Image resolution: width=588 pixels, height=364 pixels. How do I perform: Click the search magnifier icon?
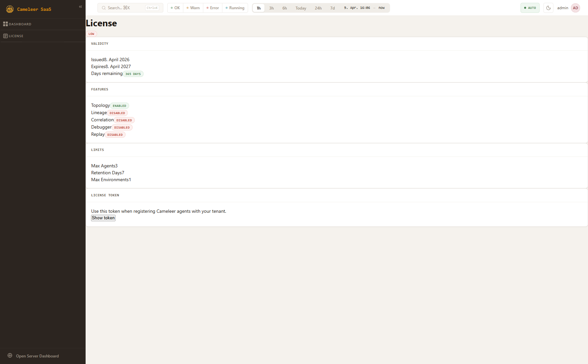104,8
